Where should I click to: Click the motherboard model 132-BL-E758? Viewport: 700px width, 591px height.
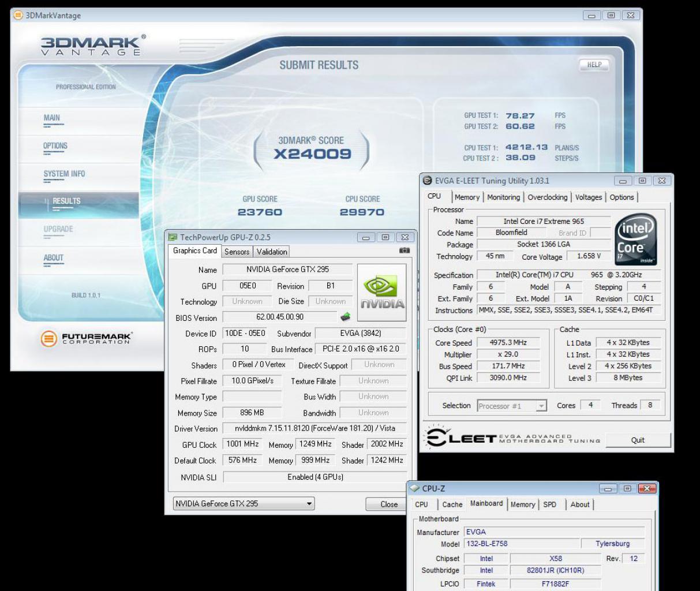[x=522, y=544]
